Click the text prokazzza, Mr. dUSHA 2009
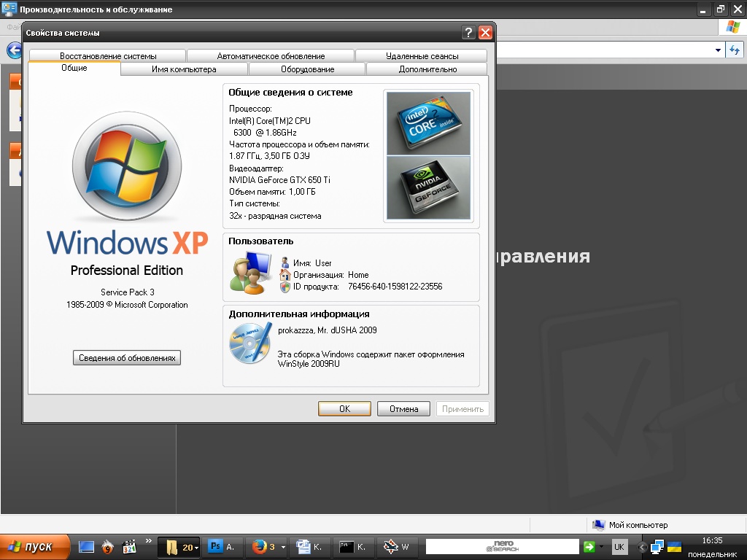 click(328, 330)
